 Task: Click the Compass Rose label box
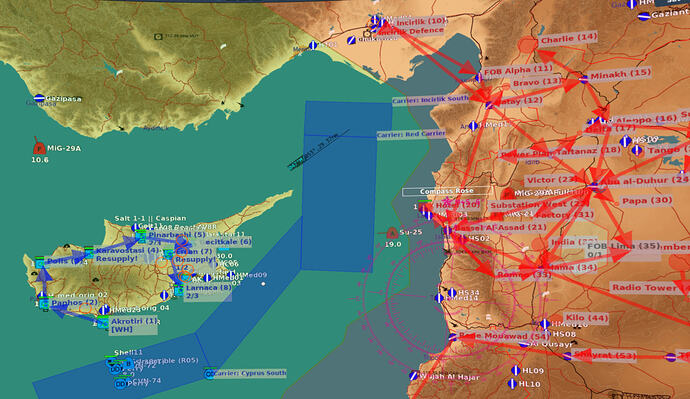coord(447,191)
